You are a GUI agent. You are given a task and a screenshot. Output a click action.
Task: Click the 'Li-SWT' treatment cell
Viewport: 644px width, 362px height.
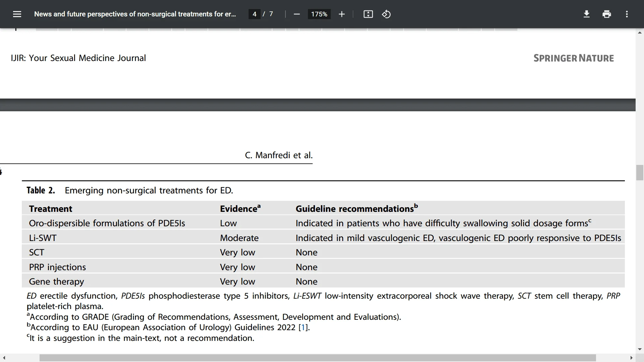click(x=43, y=238)
